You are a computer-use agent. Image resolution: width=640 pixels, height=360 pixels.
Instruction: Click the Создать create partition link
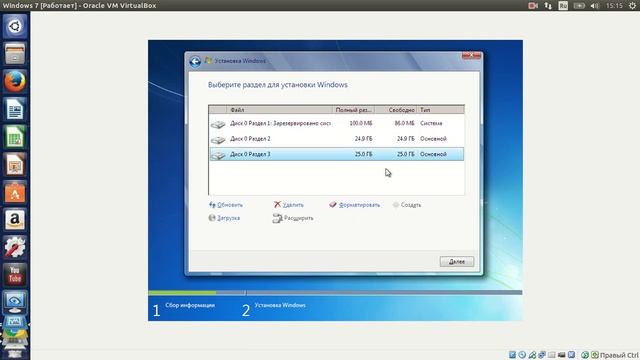point(411,205)
